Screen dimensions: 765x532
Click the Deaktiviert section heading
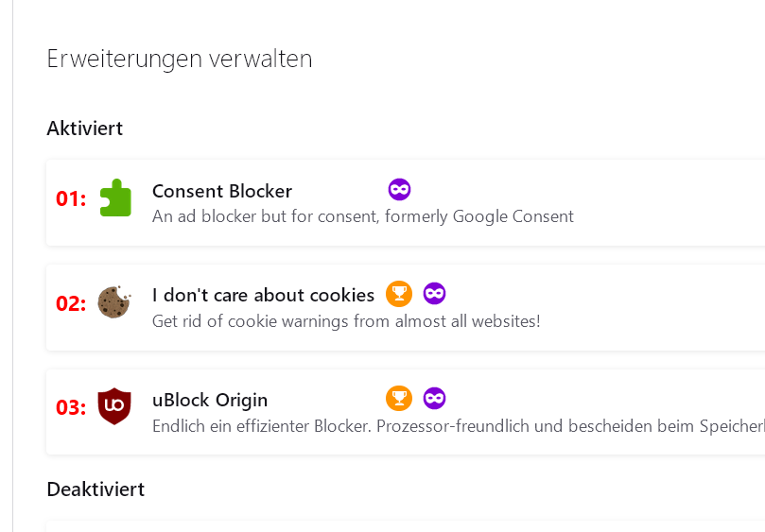point(96,489)
